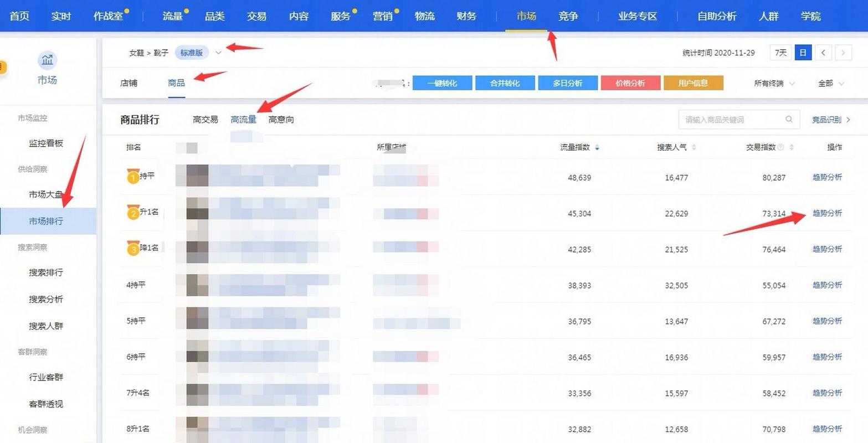This screenshot has height=443, width=868.
Task: Open the 首页 menu item
Action: 19,16
